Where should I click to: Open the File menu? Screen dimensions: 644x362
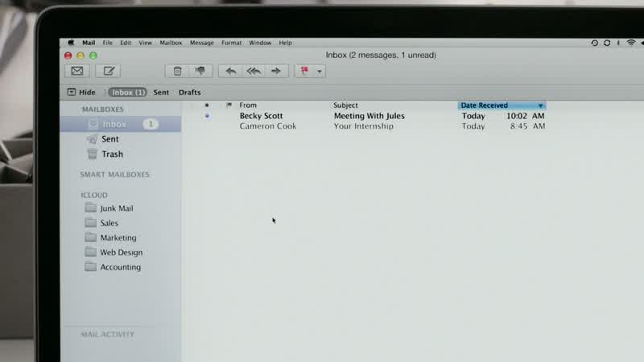pyautogui.click(x=108, y=43)
